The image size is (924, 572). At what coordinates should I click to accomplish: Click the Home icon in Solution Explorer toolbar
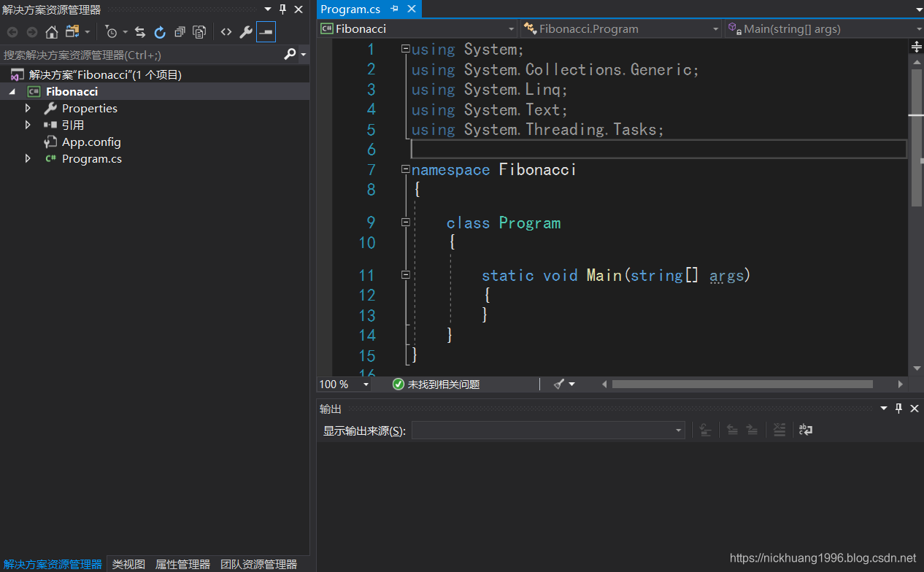point(51,32)
